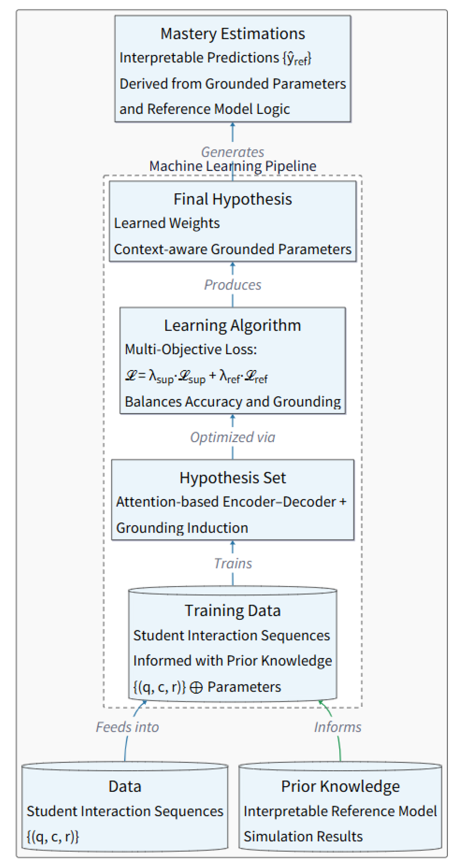Select the Prior Knowledge cylinder
Image resolution: width=458 pixels, height=868 pixels.
[x=340, y=807]
